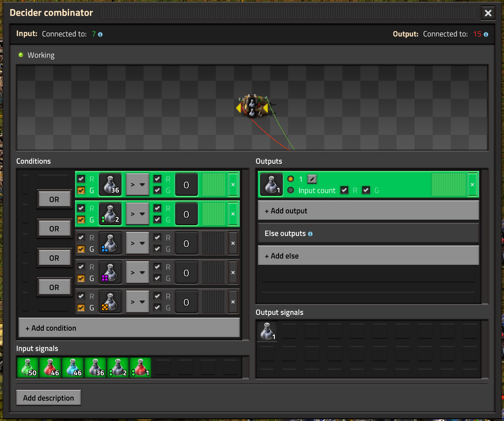Screen dimensions: 504x421
Task: Remove the fourth condition with its x button
Action: [233, 273]
